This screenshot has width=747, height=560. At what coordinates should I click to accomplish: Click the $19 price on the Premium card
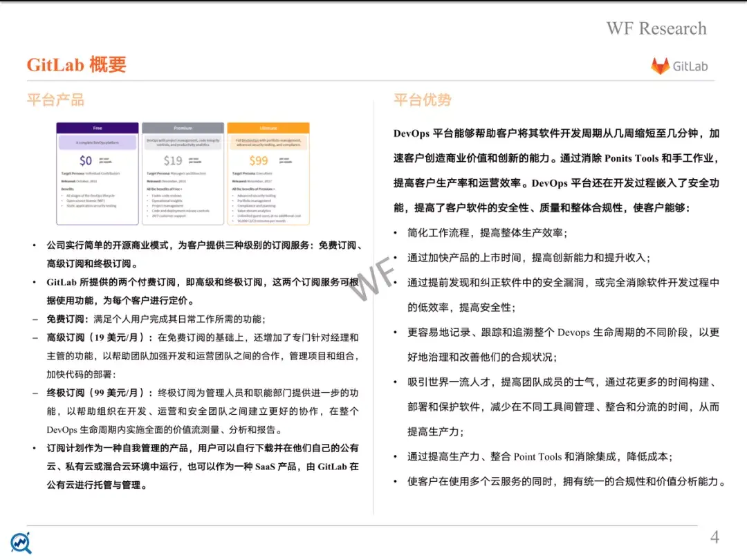pyautogui.click(x=173, y=160)
